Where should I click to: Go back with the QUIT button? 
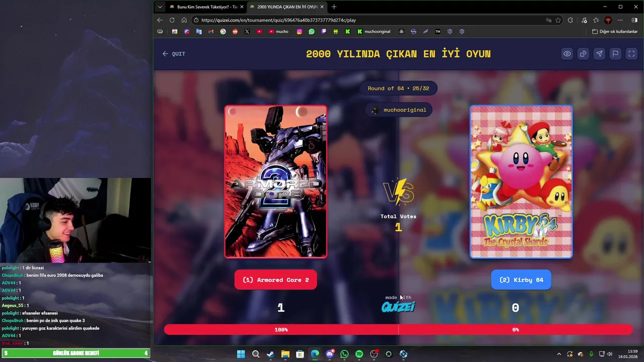[x=174, y=54]
